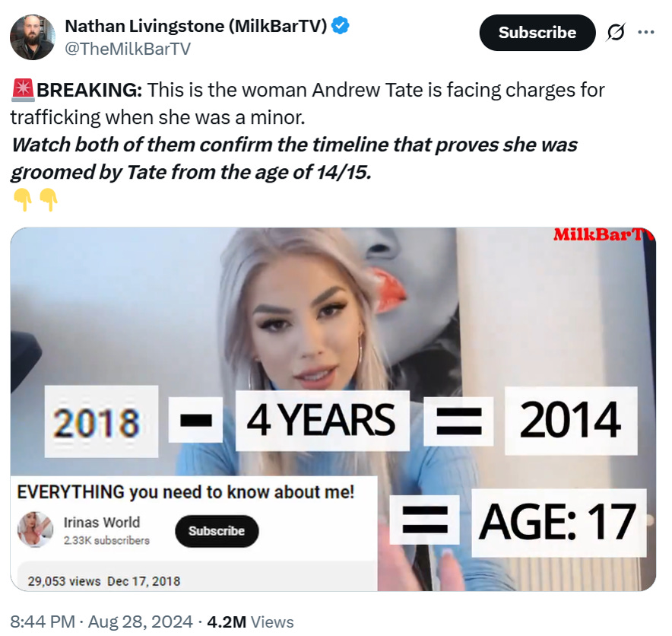The image size is (672, 636).
Task: Click the Subscribe button under Irinas World
Action: pyautogui.click(x=217, y=531)
